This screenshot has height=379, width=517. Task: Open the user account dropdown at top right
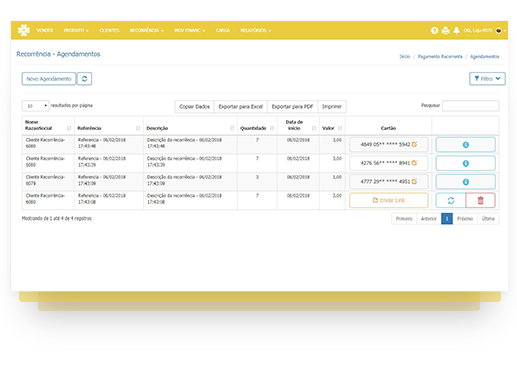coord(485,30)
